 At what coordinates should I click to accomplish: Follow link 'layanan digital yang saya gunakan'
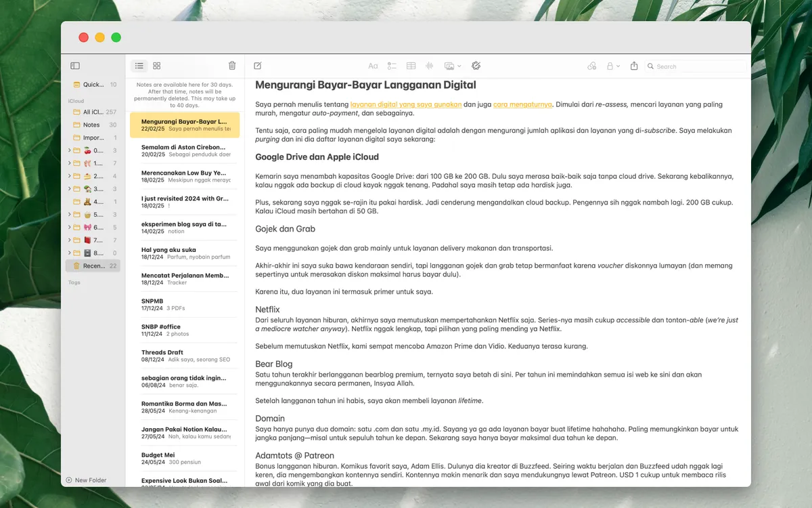click(x=406, y=104)
